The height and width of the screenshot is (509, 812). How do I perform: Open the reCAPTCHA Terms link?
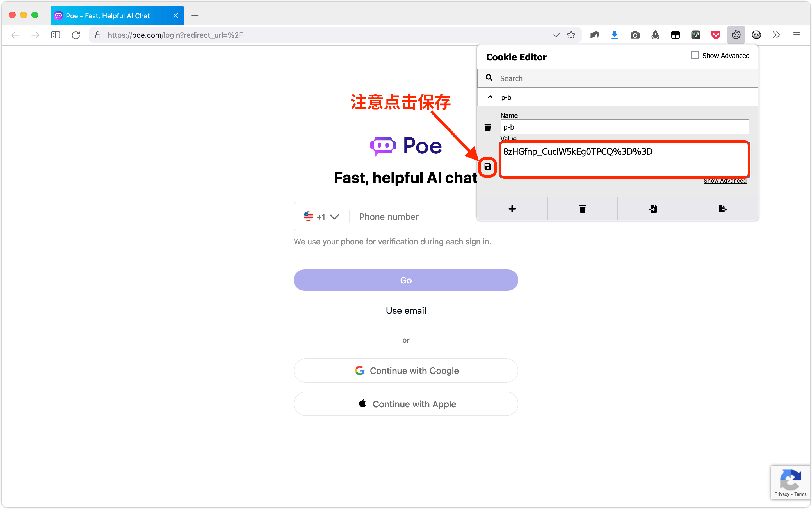(800, 494)
